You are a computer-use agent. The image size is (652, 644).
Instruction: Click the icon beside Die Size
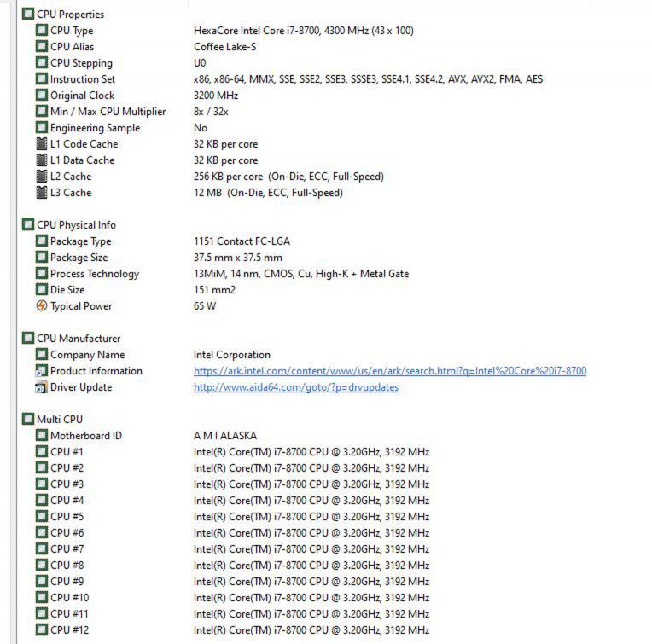click(x=42, y=290)
